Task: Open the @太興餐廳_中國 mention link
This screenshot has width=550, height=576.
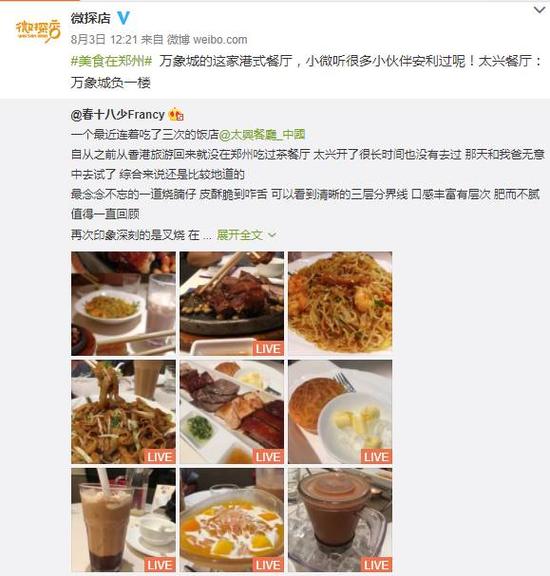Action: [x=262, y=135]
